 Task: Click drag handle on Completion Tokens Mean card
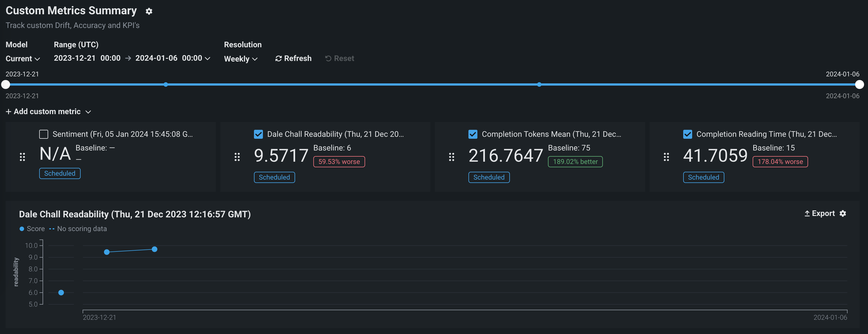pyautogui.click(x=452, y=157)
